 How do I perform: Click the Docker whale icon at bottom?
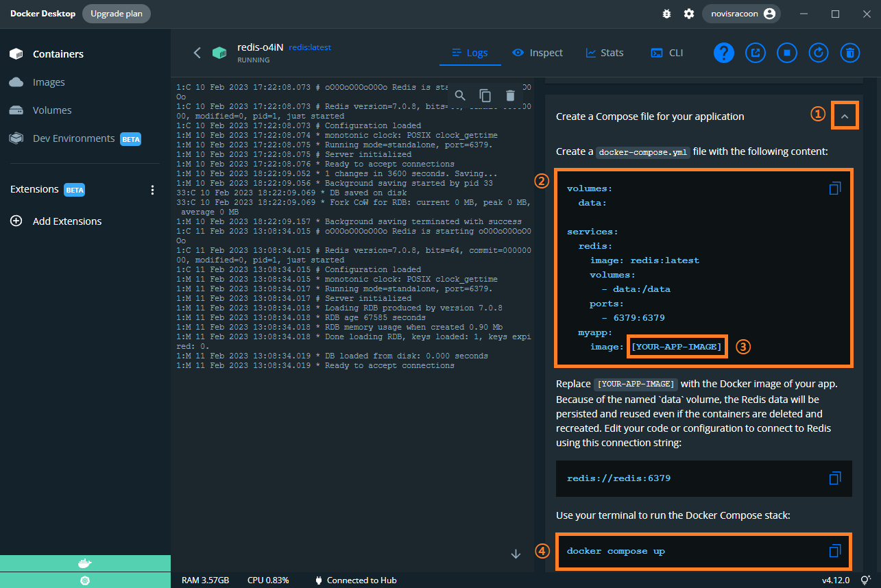click(85, 563)
